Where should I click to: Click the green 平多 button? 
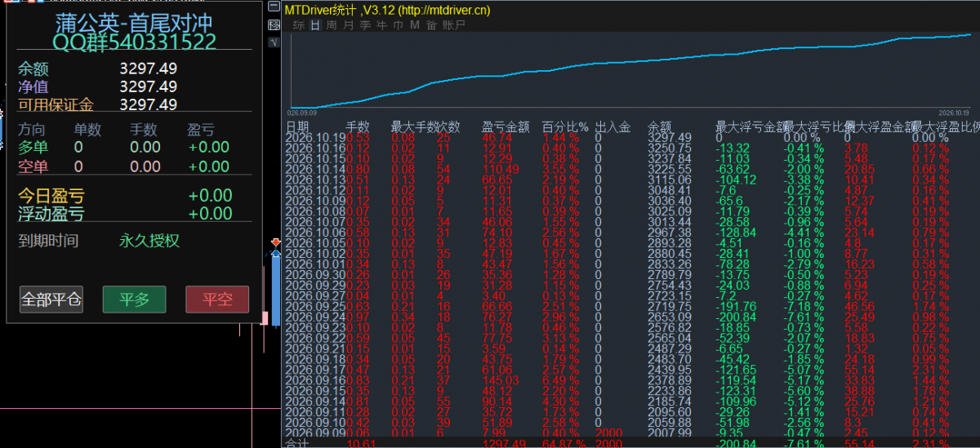pyautogui.click(x=135, y=299)
